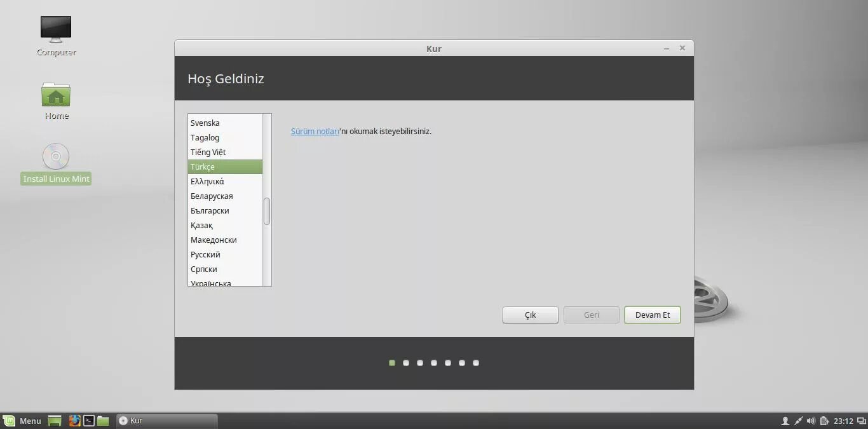Open the battery power tray icon
Image resolution: width=868 pixels, height=429 pixels.
[824, 421]
